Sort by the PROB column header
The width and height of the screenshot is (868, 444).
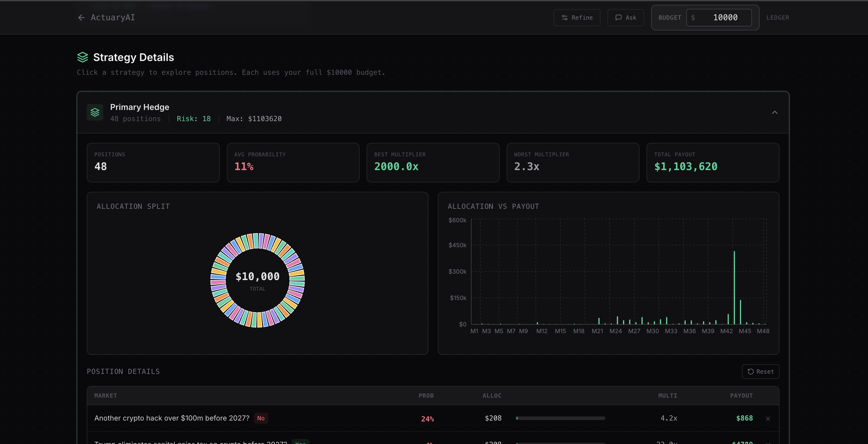[426, 396]
